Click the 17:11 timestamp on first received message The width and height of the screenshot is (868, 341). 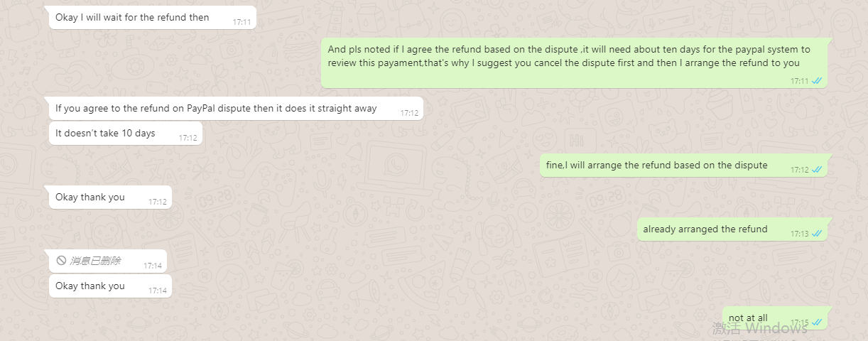click(242, 22)
